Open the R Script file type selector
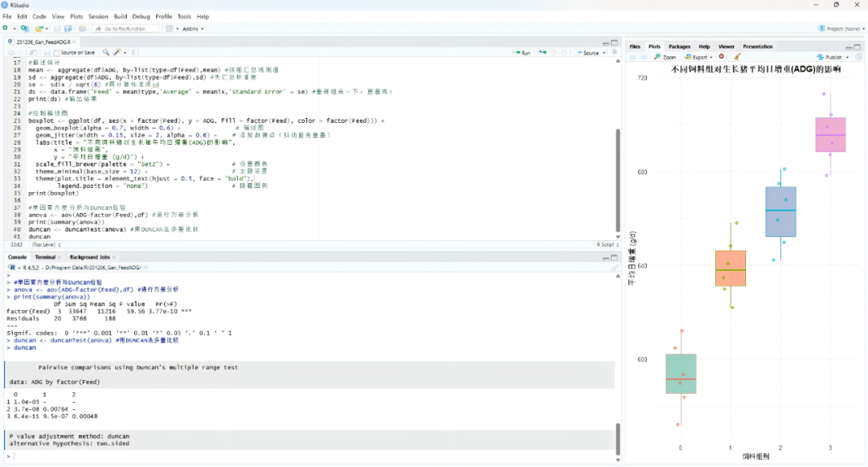This screenshot has height=467, width=868. (606, 244)
